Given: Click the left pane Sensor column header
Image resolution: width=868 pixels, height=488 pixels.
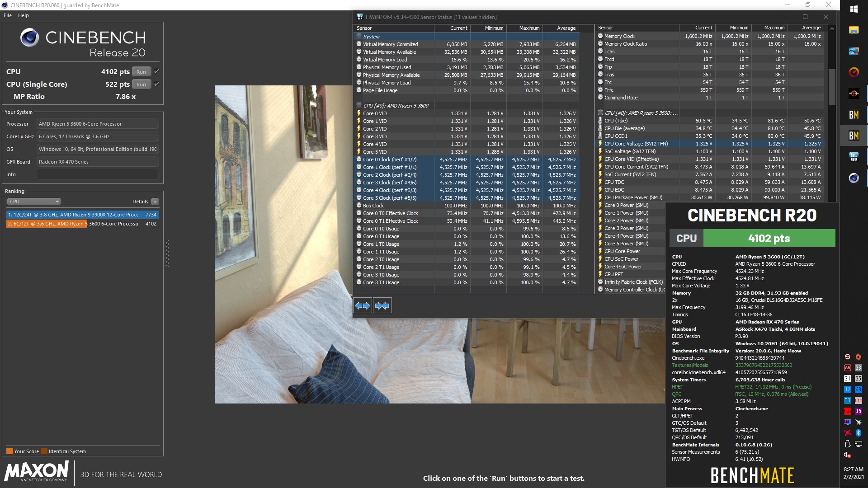Looking at the screenshot, I should pos(393,28).
